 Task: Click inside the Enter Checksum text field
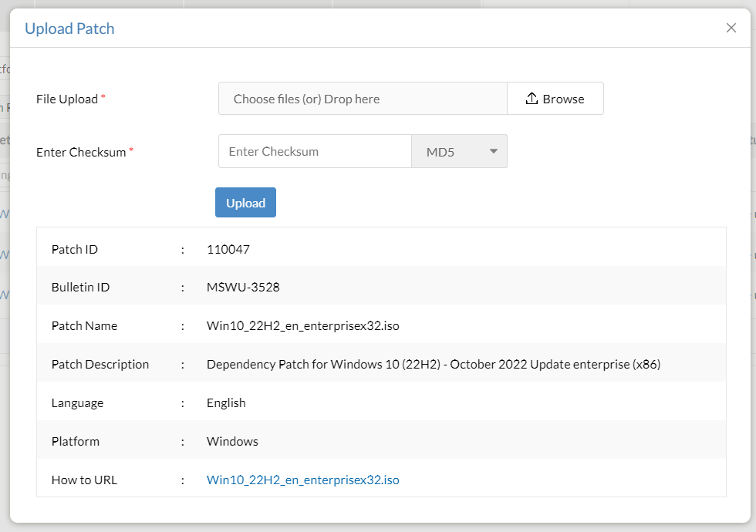[315, 151]
